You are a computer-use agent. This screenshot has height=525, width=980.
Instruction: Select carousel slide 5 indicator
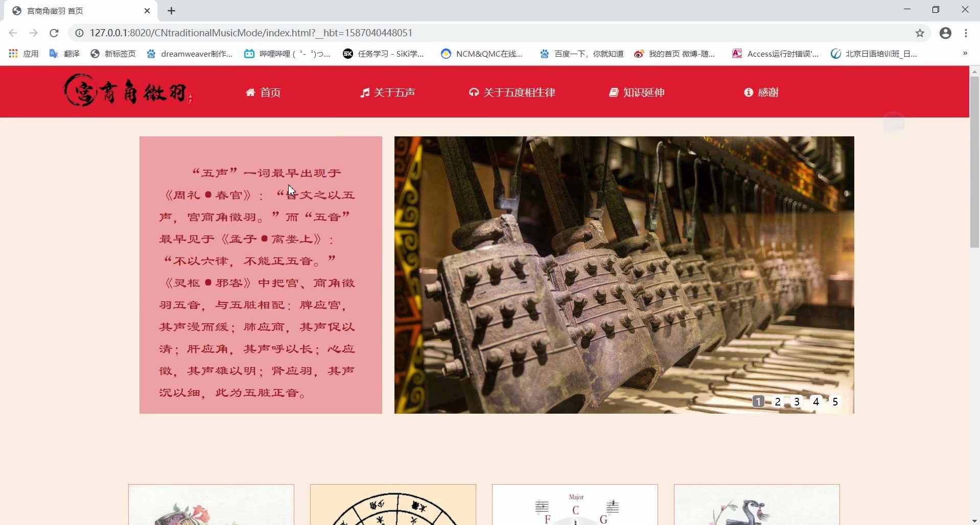835,401
